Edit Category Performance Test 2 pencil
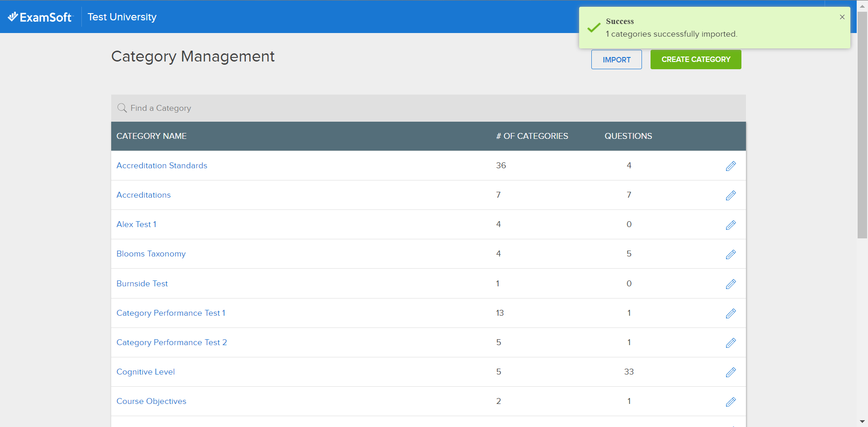This screenshot has height=427, width=868. coord(731,343)
